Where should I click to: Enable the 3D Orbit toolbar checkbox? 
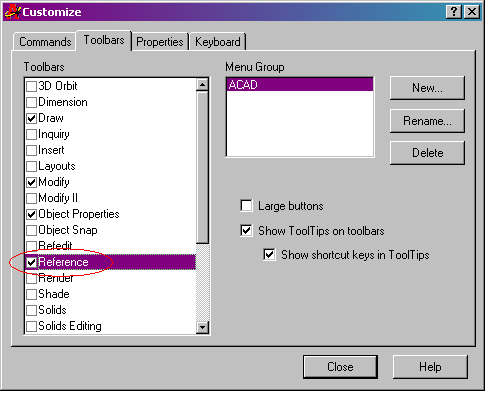(31, 86)
